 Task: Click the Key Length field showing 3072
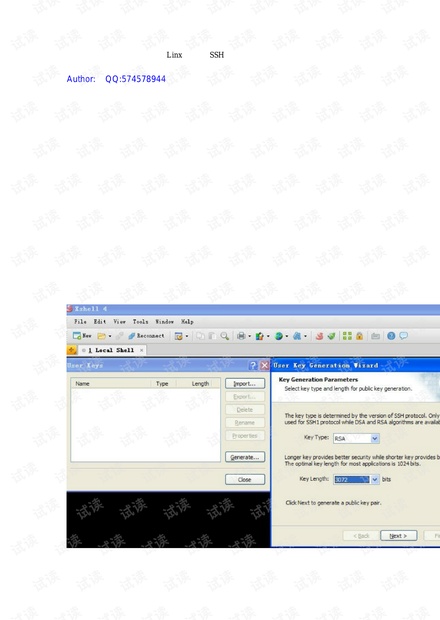351,480
